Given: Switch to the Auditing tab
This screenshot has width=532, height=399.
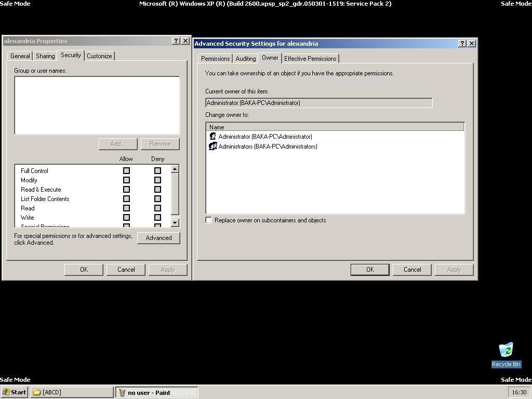Looking at the screenshot, I should 246,58.
